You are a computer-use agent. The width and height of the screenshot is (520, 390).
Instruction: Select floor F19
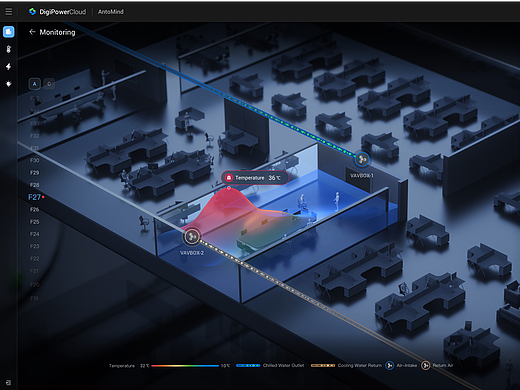tap(35, 298)
